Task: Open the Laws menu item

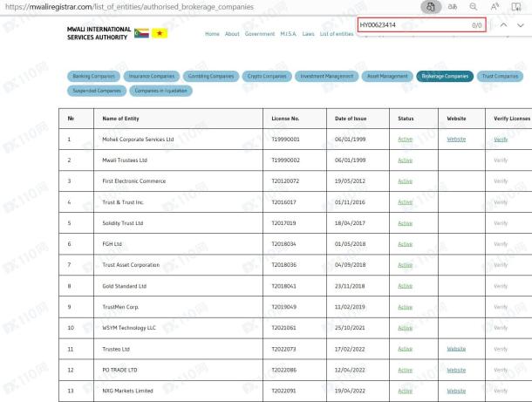Action: tap(308, 34)
